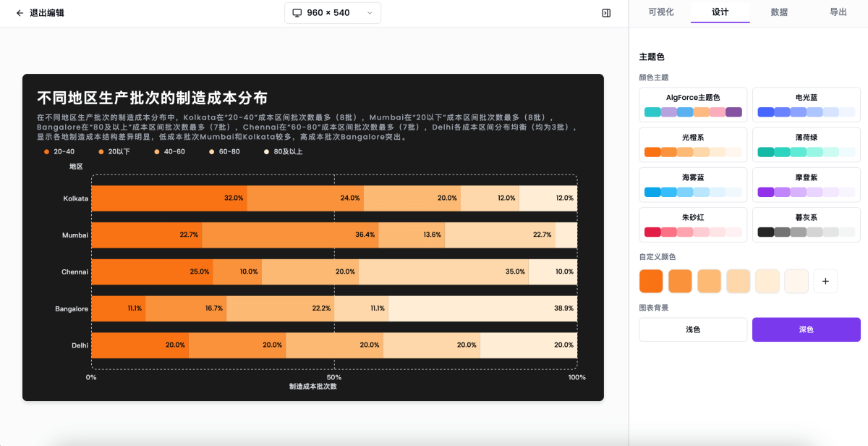Apply the 摩登紫 color theme
The width and height of the screenshot is (868, 446).
806,185
